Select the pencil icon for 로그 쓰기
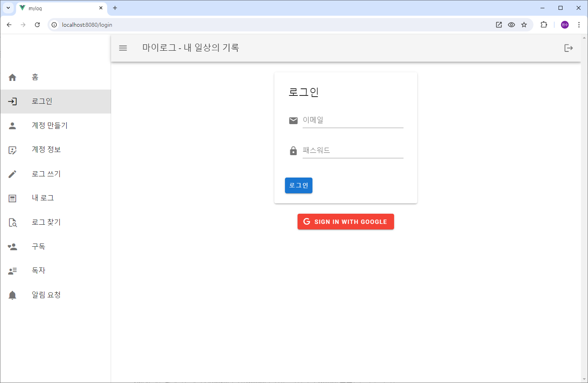The height and width of the screenshot is (383, 588). click(12, 174)
